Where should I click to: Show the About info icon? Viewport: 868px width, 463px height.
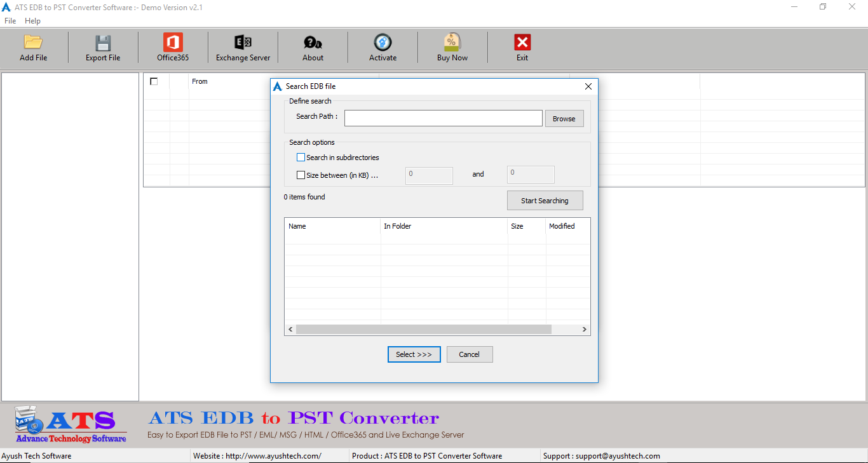point(313,43)
